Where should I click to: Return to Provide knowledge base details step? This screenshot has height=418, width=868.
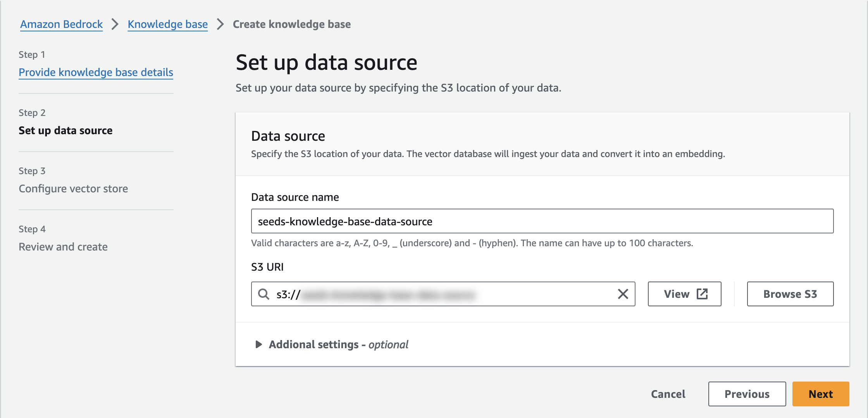click(x=96, y=72)
